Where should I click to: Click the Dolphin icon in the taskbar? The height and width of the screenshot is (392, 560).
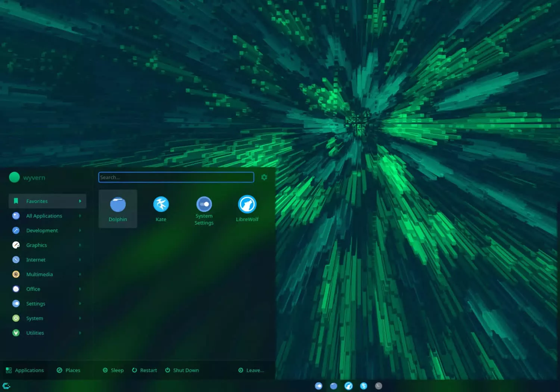333,386
